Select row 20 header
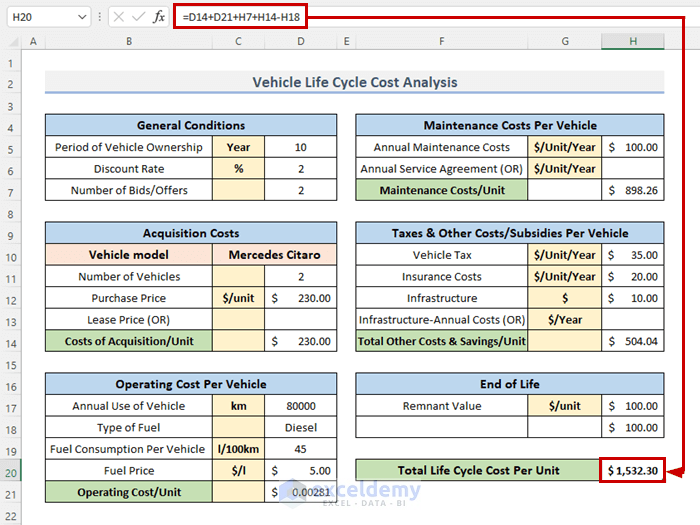This screenshot has width=700, height=525. (x=11, y=470)
